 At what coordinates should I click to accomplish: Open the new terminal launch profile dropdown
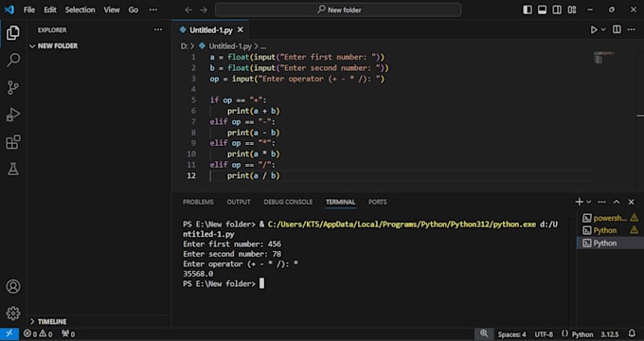coord(588,202)
